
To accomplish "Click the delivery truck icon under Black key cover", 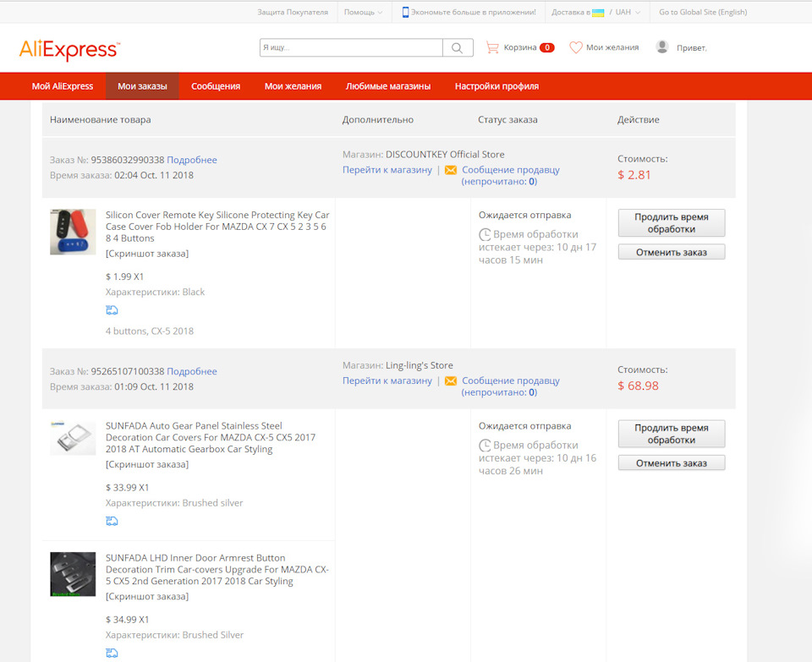I will (112, 310).
